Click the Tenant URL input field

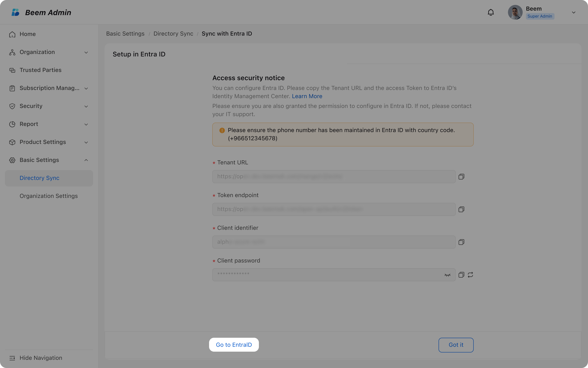coord(334,177)
